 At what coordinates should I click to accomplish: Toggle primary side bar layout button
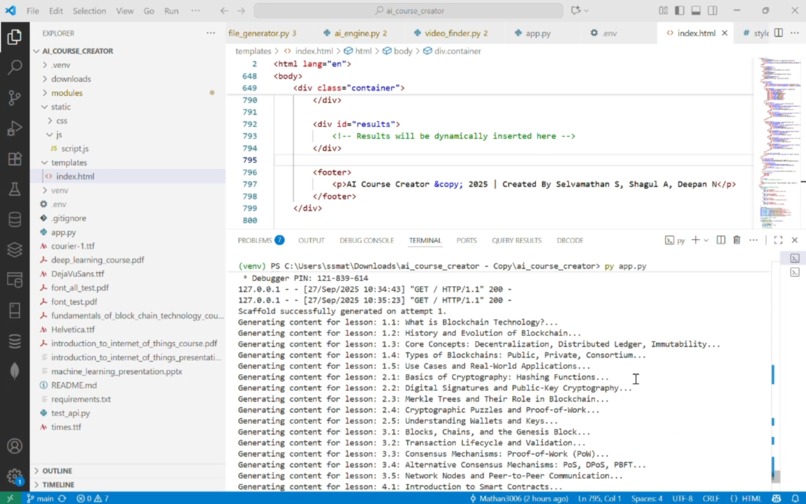[x=680, y=11]
